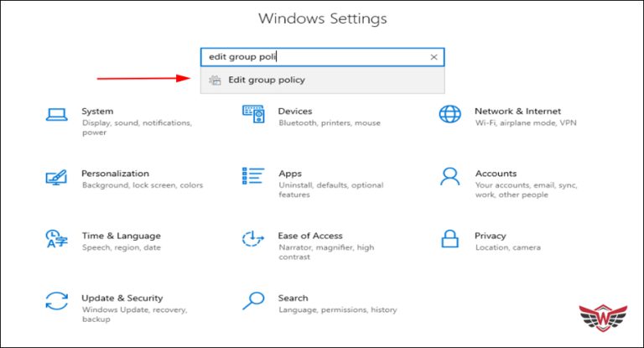Click the Search magnifying glass icon

pos(252,301)
